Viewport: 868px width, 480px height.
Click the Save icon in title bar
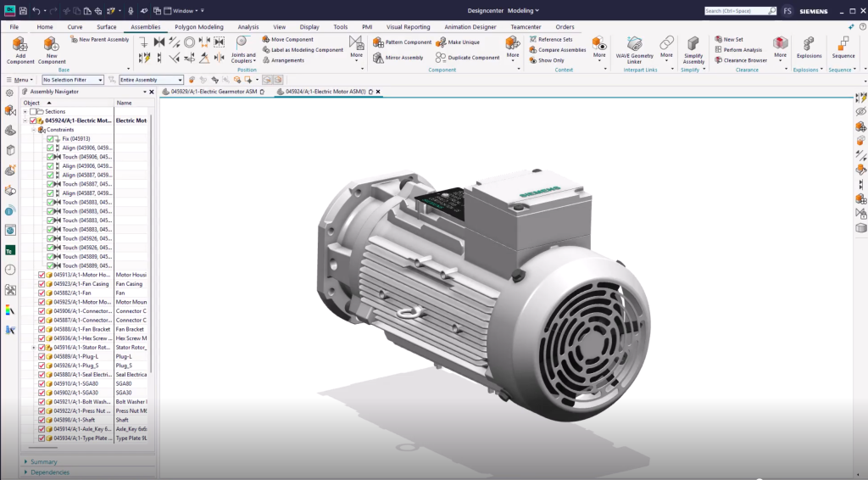23,10
